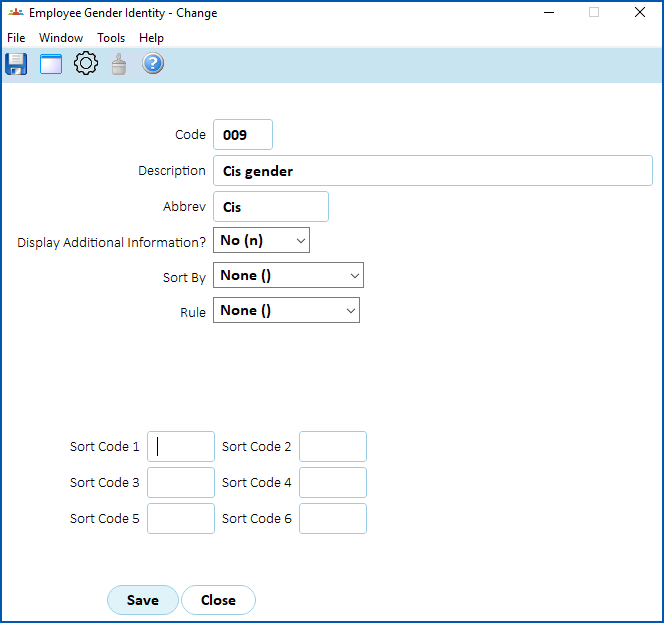This screenshot has height=623, width=664.
Task: Click the Display Additional Information? label
Action: pos(111,243)
